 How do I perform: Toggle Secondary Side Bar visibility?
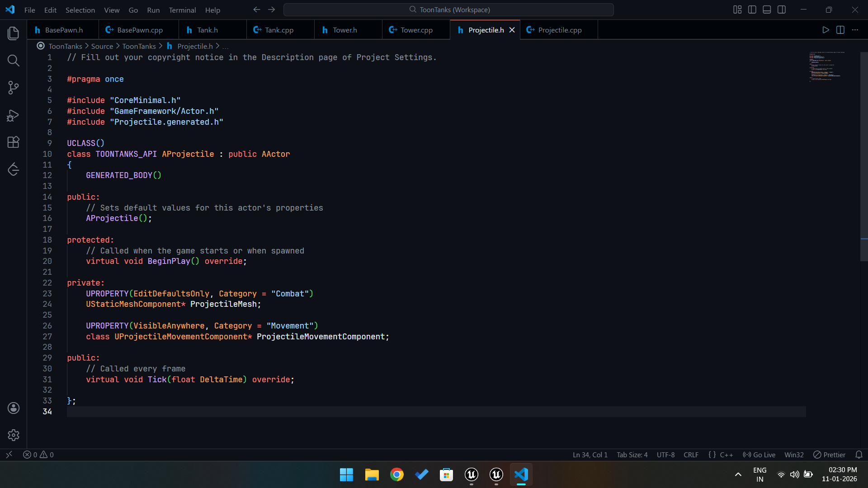click(x=782, y=9)
